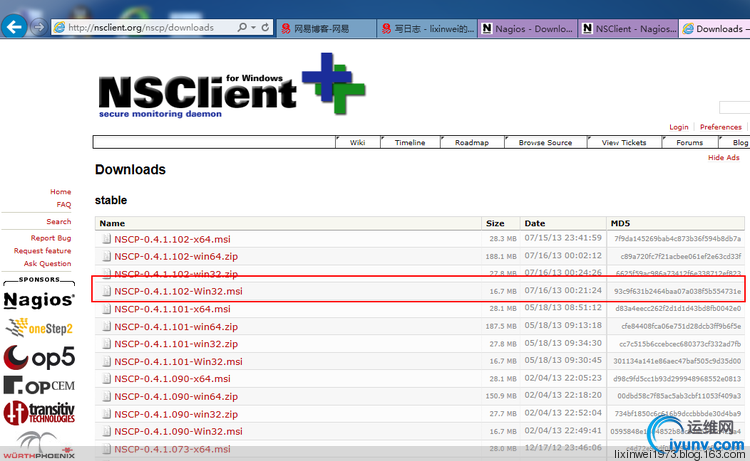Download NSCP-0.4.1.090-win32.zip
This screenshot has width=750, height=461.
(176, 414)
